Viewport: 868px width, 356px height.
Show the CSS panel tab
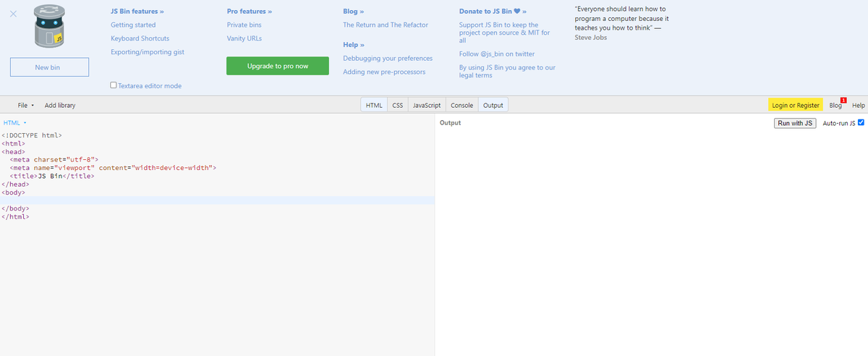(398, 106)
